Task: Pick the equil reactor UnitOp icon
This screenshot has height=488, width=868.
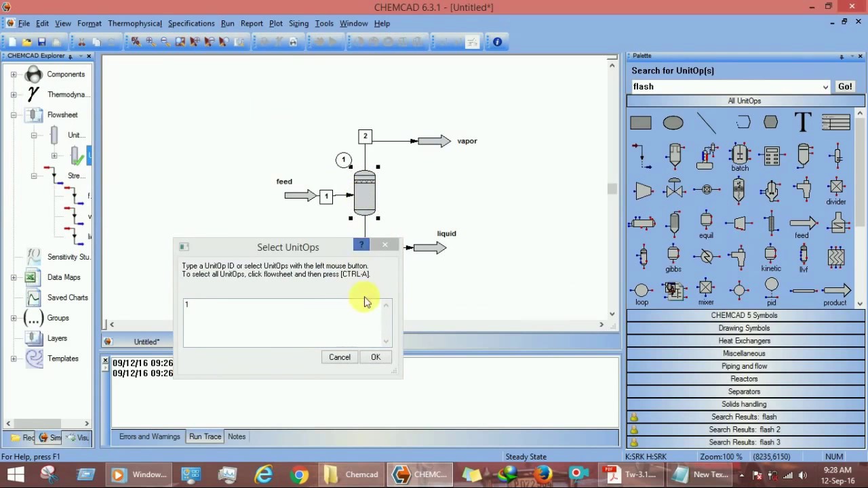Action: coord(706,224)
